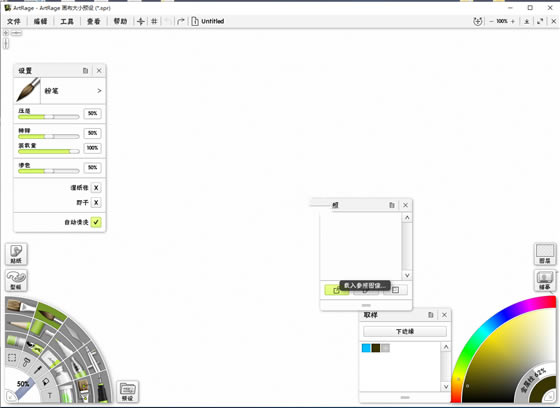Open the reference panel menu icon
Image resolution: width=560 pixels, height=408 pixels.
tap(392, 205)
